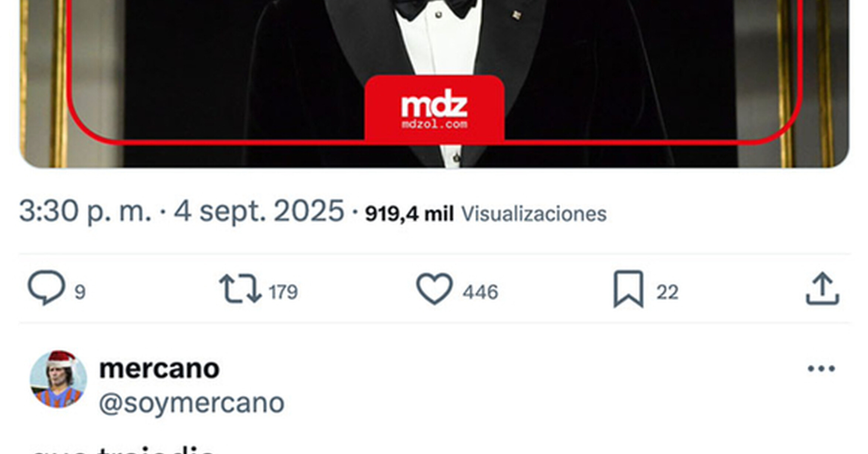Click the 4 sept. 2025 date

(259, 211)
